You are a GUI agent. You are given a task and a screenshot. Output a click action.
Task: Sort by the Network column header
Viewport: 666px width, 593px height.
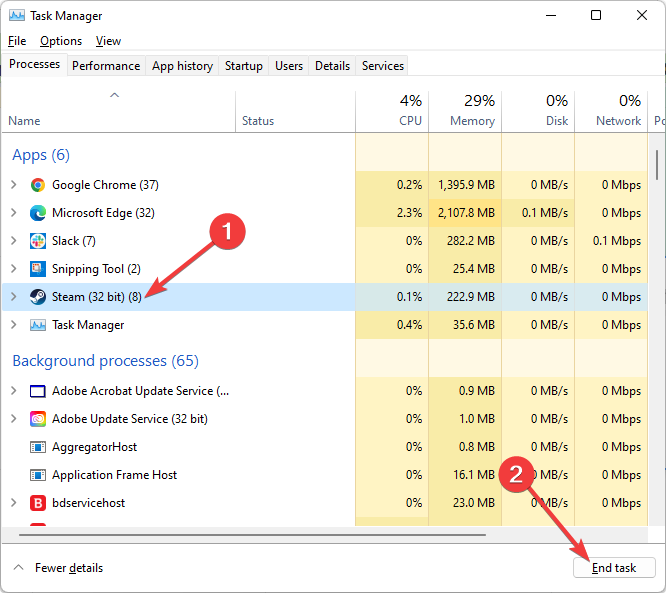[611, 110]
